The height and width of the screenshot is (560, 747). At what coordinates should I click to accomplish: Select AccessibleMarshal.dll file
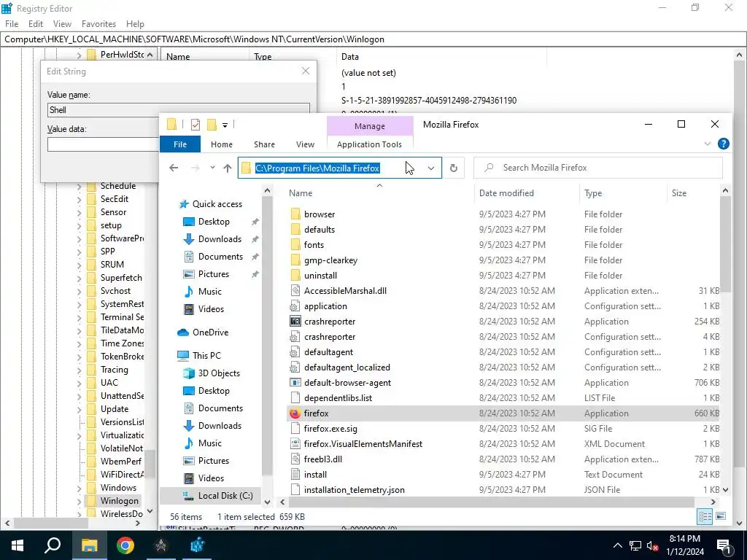click(x=345, y=291)
